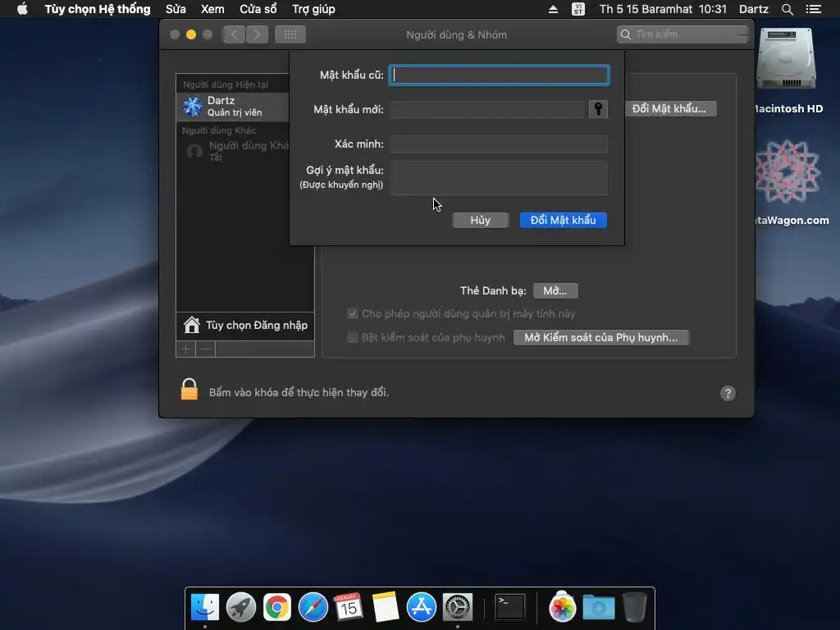Click the Hủy cancel button
Image resolution: width=840 pixels, height=630 pixels.
coord(481,220)
